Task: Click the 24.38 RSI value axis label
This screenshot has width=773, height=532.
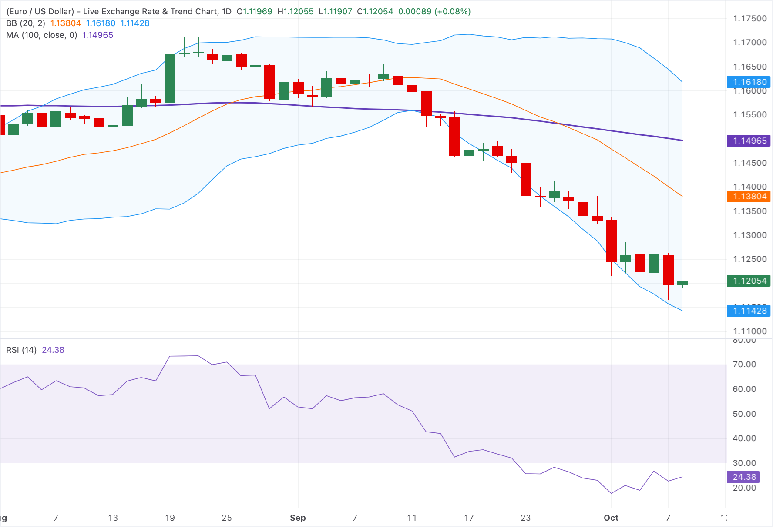Action: tap(744, 477)
